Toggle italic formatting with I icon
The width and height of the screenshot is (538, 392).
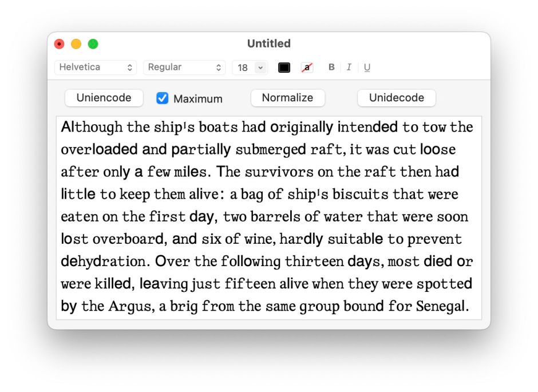pos(349,68)
